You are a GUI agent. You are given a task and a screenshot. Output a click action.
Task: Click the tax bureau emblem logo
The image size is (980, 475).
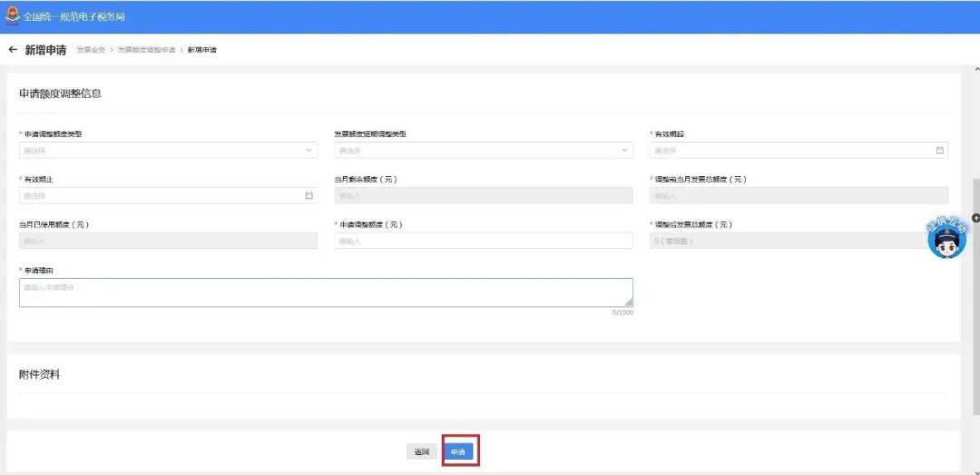pyautogui.click(x=12, y=16)
